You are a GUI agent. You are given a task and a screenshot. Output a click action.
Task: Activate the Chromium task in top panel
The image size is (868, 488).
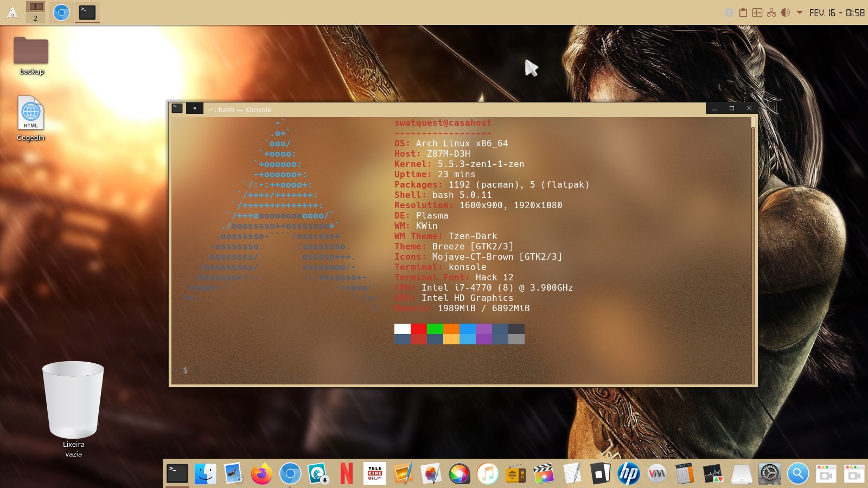(x=61, y=12)
